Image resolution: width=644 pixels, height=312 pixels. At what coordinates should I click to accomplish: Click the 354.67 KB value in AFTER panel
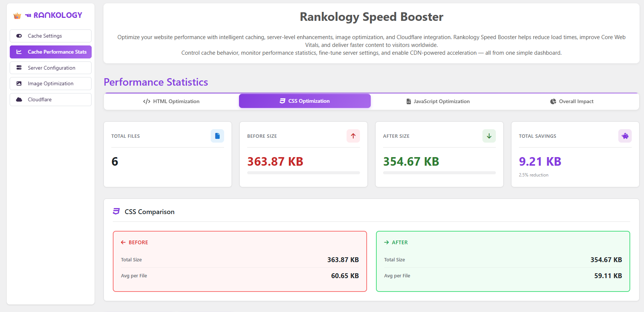pyautogui.click(x=606, y=260)
